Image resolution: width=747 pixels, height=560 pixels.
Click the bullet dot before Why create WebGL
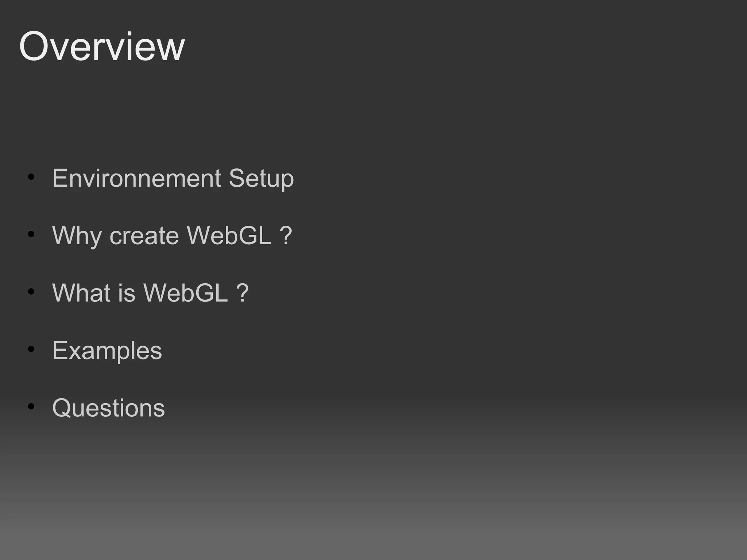[x=31, y=234]
